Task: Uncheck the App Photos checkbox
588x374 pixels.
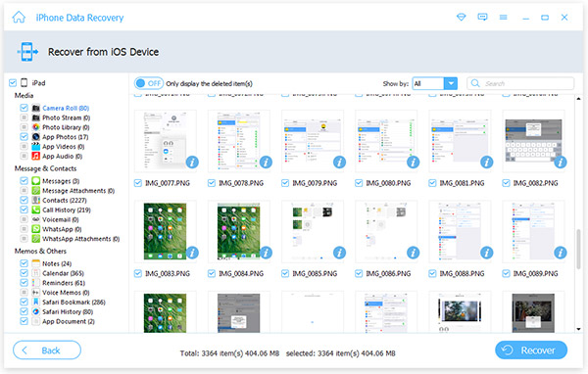Action: point(24,137)
